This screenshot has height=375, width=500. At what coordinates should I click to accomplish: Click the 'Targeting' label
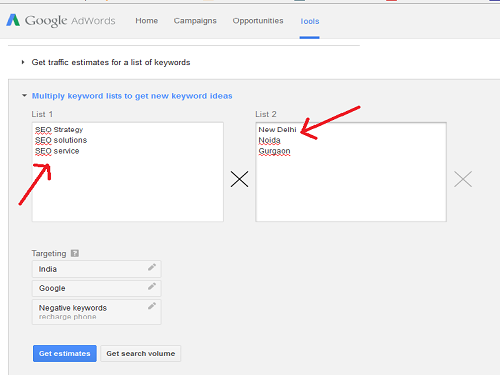click(49, 254)
